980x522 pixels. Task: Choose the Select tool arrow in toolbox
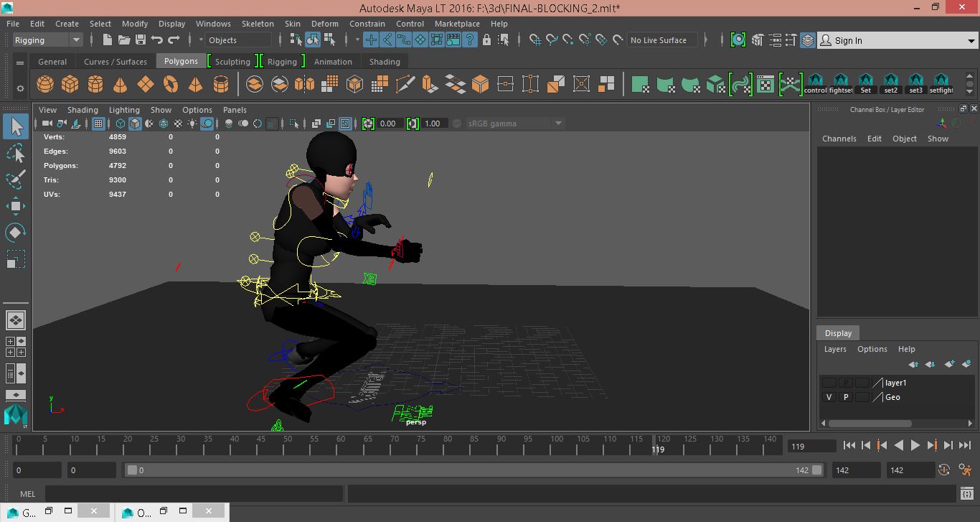pyautogui.click(x=16, y=127)
